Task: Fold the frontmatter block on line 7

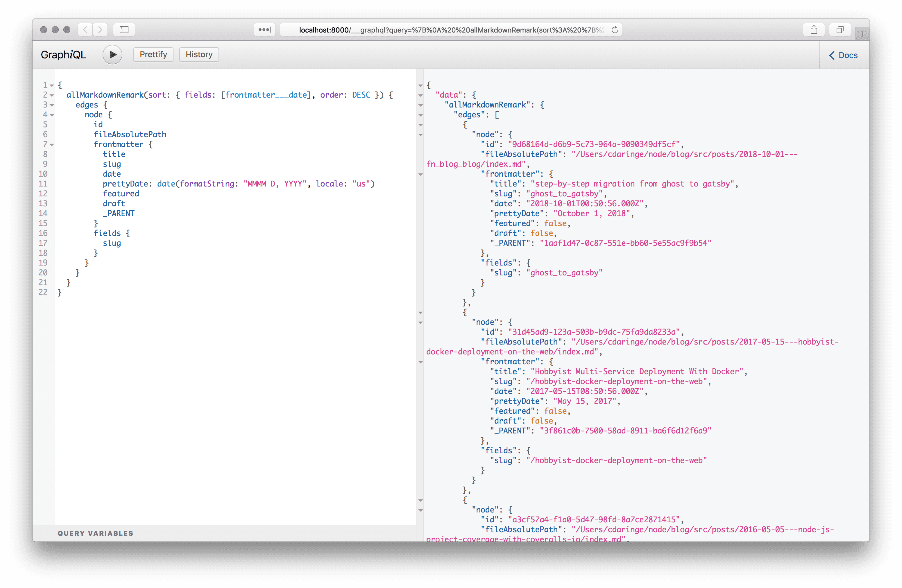Action: coord(52,145)
